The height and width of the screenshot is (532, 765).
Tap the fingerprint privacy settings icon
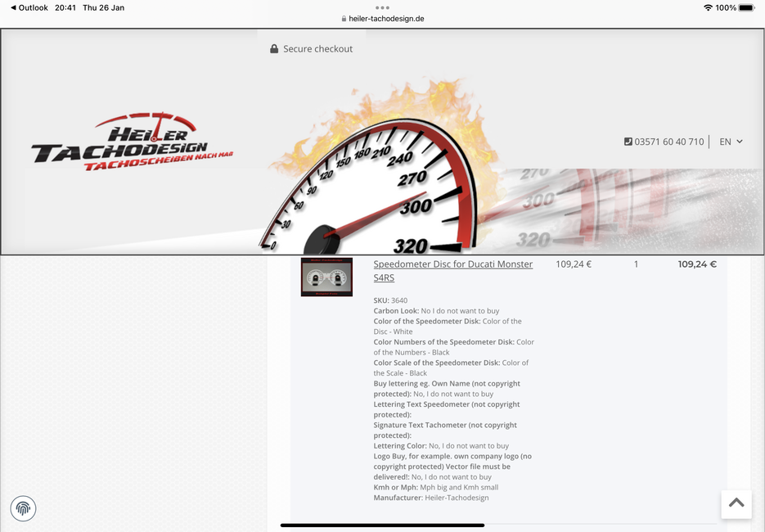point(23,508)
